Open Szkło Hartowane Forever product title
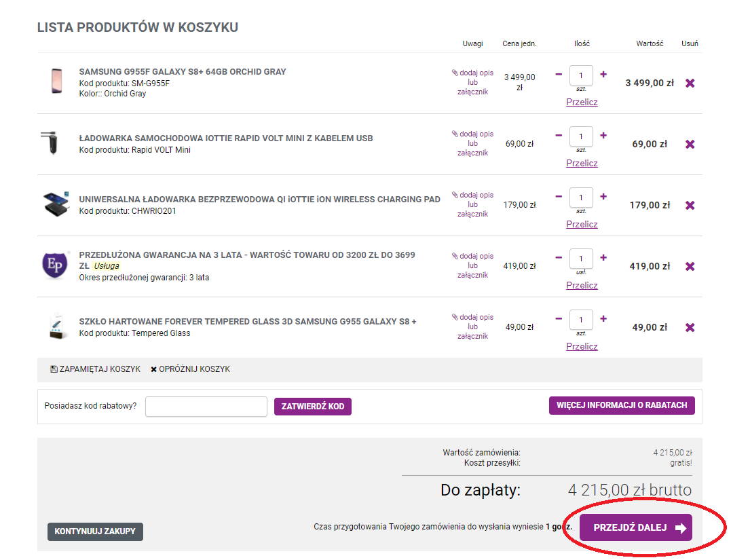This screenshot has height=560, width=750. pyautogui.click(x=247, y=322)
